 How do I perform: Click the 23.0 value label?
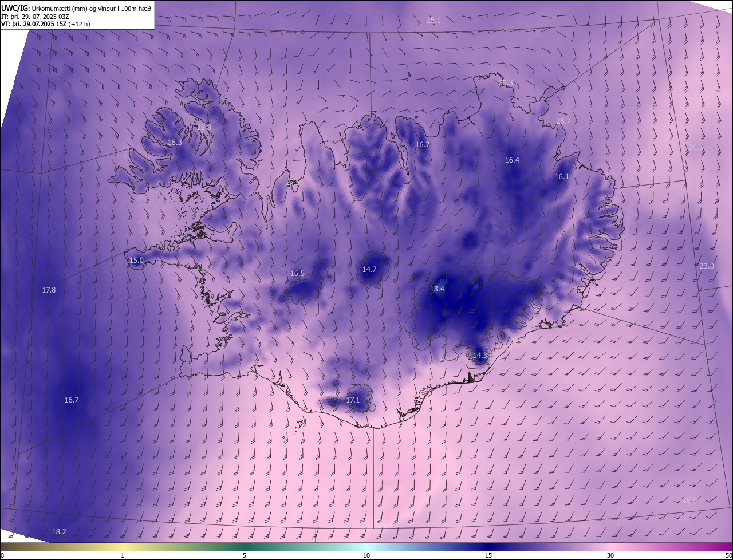pos(707,266)
